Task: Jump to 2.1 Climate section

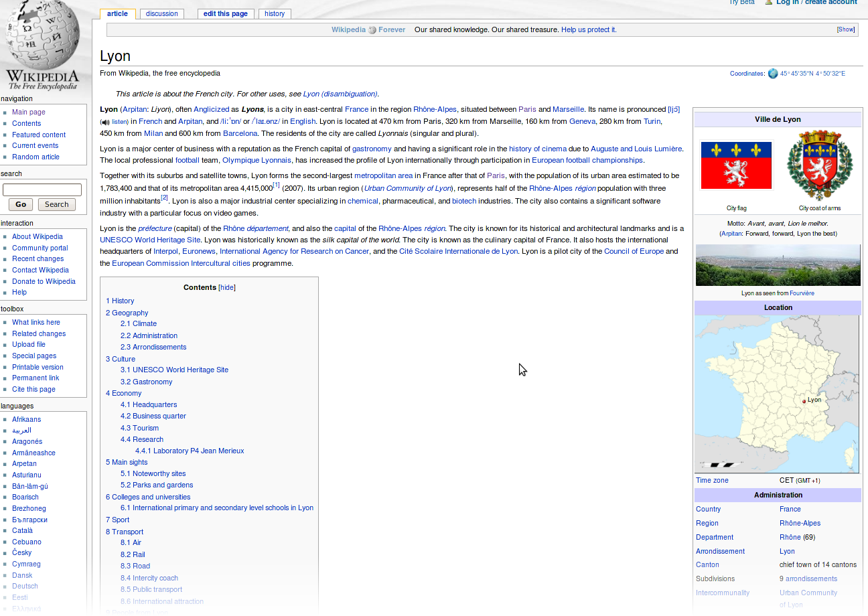Action: pyautogui.click(x=139, y=323)
